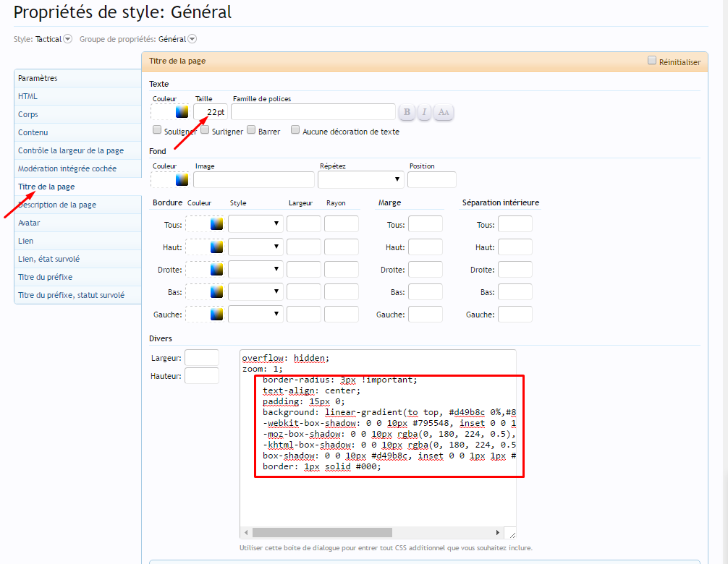The width and height of the screenshot is (728, 564).
Task: Open color picker for Gauche border row
Action: [216, 314]
